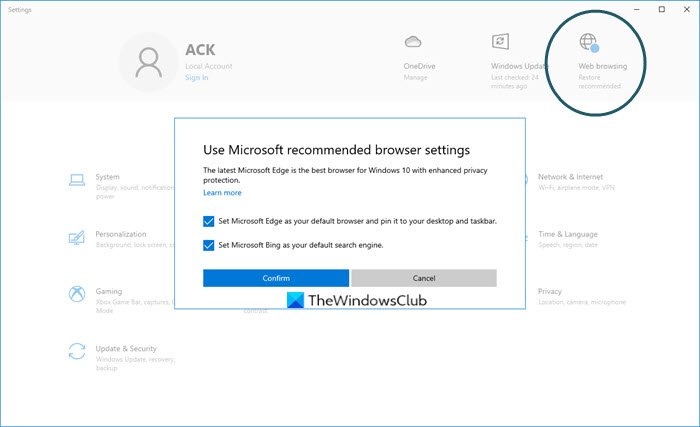
Task: Uncheck Set Microsoft Bing as default search
Action: [208, 245]
